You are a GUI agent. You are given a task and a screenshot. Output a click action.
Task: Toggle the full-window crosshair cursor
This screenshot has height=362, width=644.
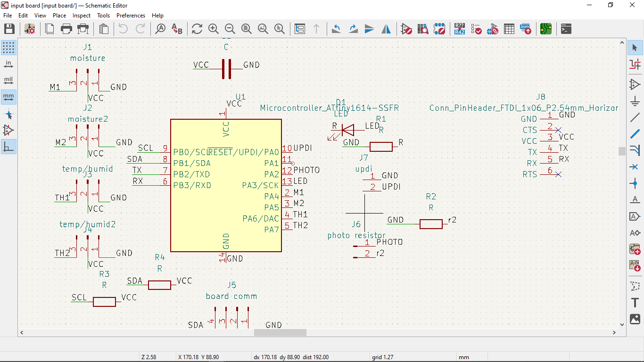pos(8,114)
